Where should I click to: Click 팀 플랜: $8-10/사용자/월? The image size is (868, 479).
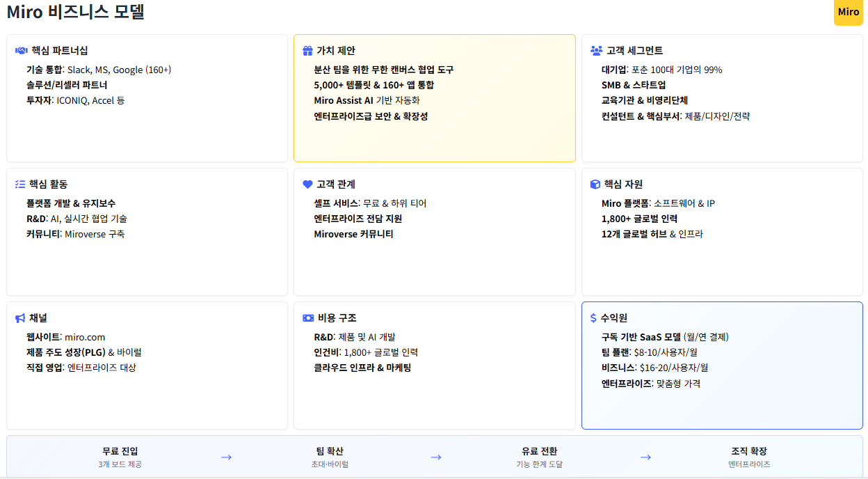(650, 352)
